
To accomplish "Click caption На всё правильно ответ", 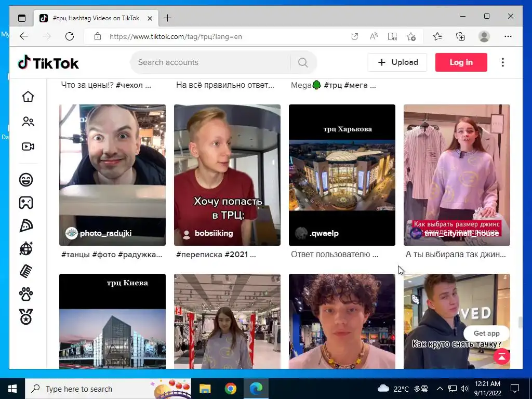I will point(225,85).
